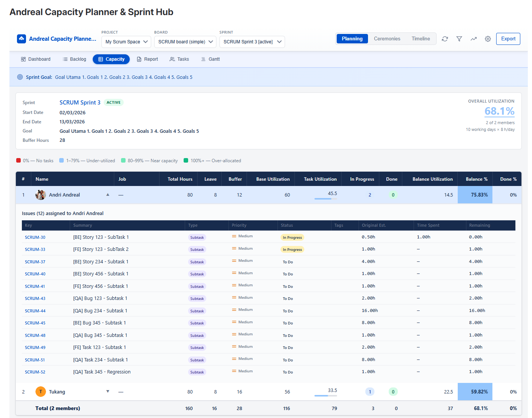Open the SCRUM Sprint 3 sprint dropdown
Image resolution: width=532 pixels, height=418 pixels.
click(x=252, y=42)
